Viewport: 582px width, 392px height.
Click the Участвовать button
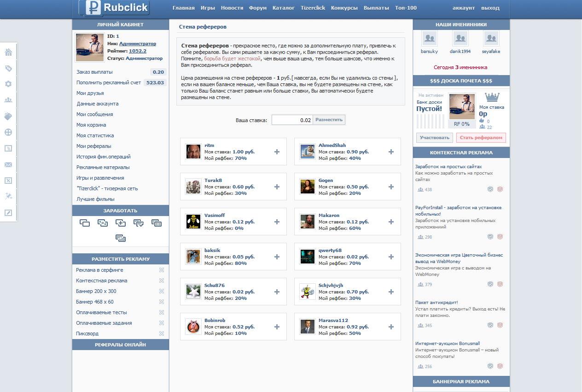(x=435, y=137)
